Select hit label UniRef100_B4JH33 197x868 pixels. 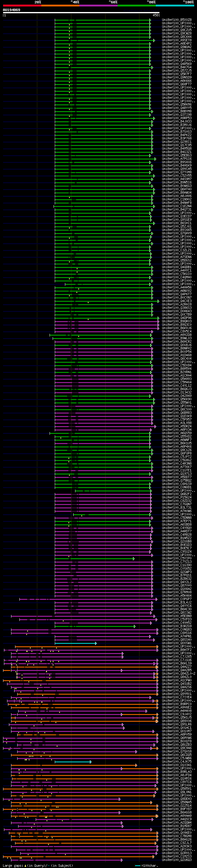click(177, 121)
